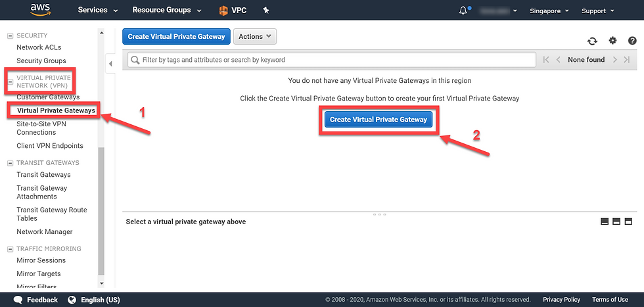
Task: Open the AWS home logo
Action: [39, 9]
